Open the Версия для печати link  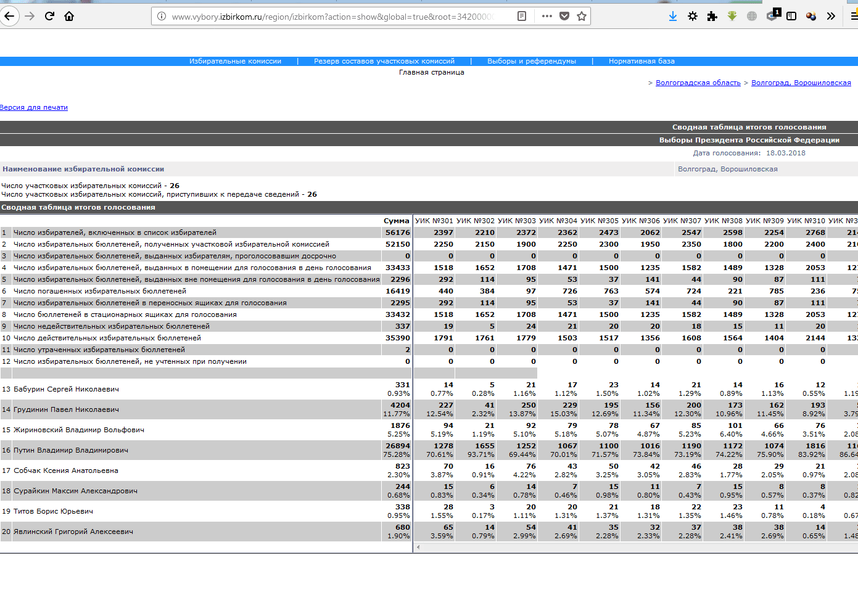[x=34, y=107]
